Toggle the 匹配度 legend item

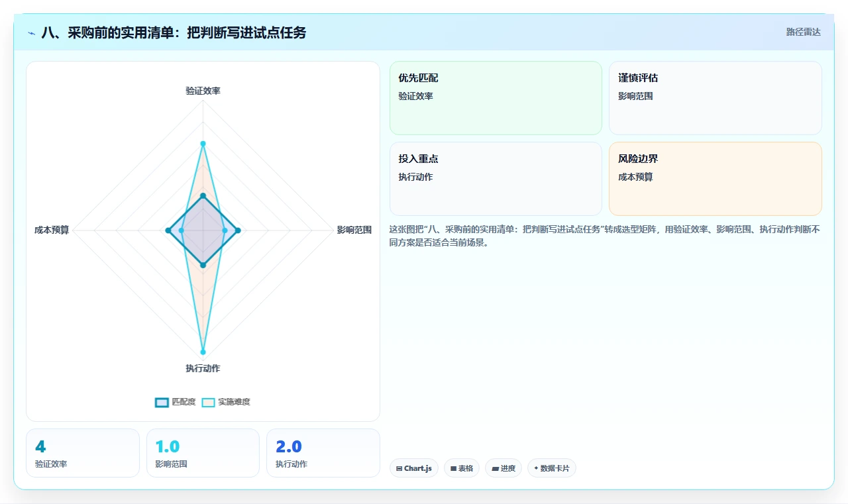tap(176, 402)
